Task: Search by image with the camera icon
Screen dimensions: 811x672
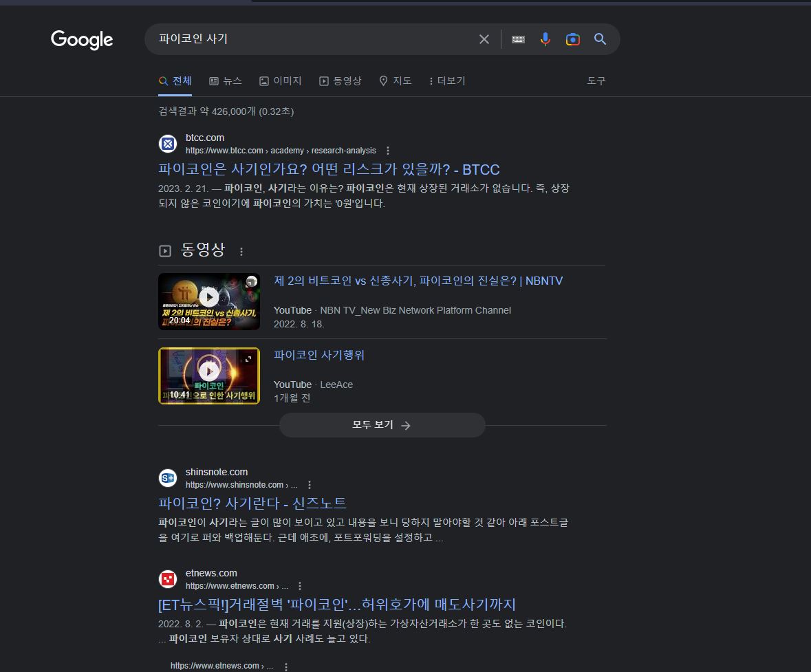Action: coord(572,39)
